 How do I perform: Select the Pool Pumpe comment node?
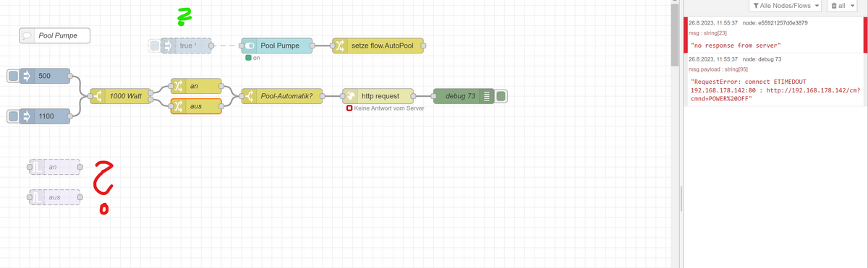coord(54,35)
